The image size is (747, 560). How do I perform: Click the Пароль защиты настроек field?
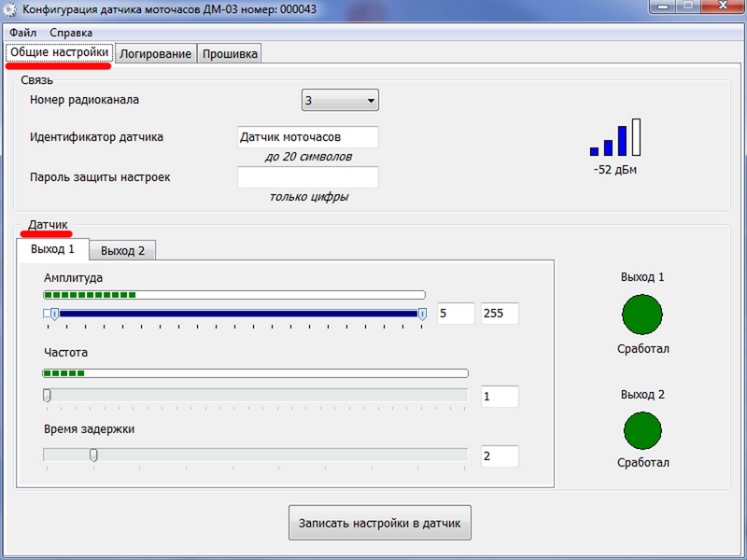pyautogui.click(x=308, y=177)
